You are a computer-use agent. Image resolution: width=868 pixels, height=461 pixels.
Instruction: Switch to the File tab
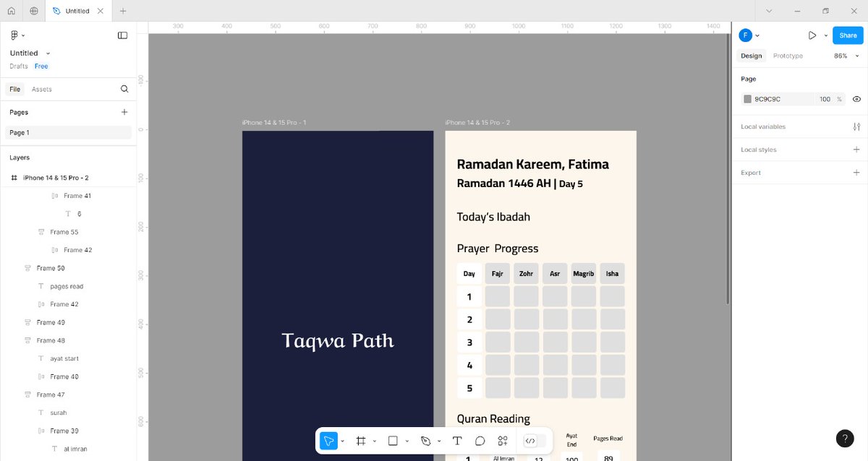(x=14, y=90)
